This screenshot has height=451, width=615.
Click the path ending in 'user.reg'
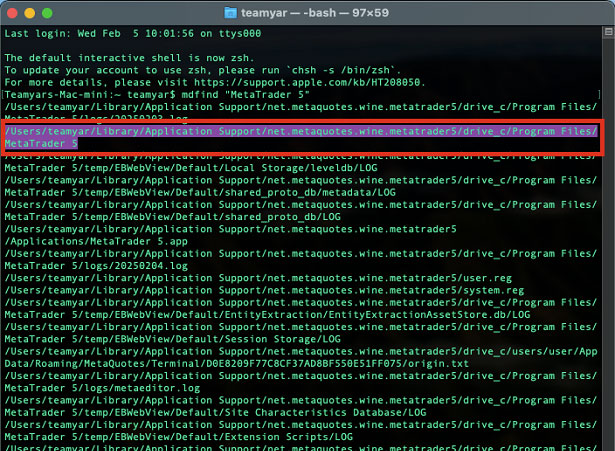click(258, 278)
